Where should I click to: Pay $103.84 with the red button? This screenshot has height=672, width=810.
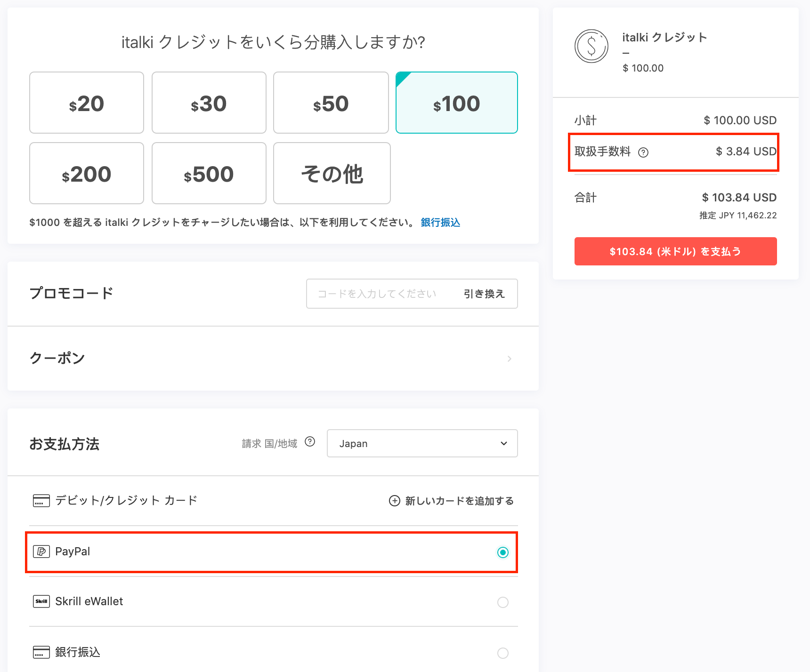pos(676,251)
